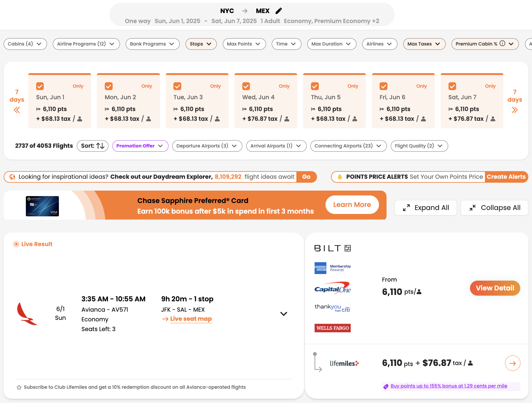Open the Live seat map link
Viewport: 532px width, 403px height.
191,319
